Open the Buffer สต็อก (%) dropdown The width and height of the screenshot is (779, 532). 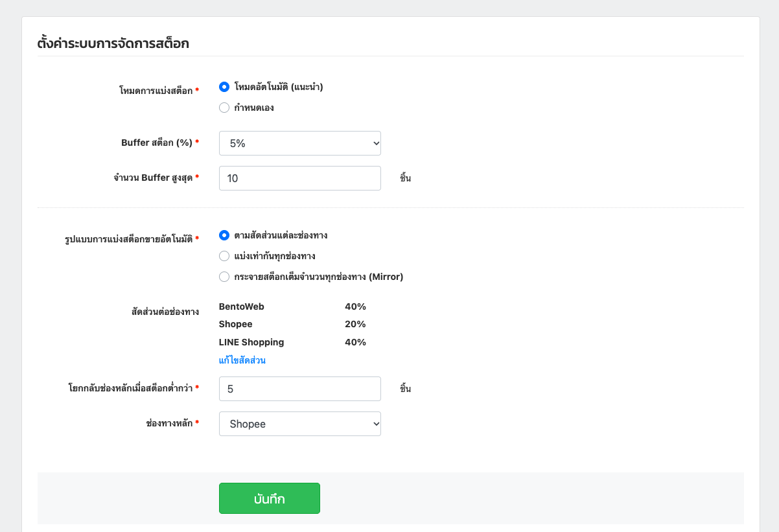click(300, 143)
